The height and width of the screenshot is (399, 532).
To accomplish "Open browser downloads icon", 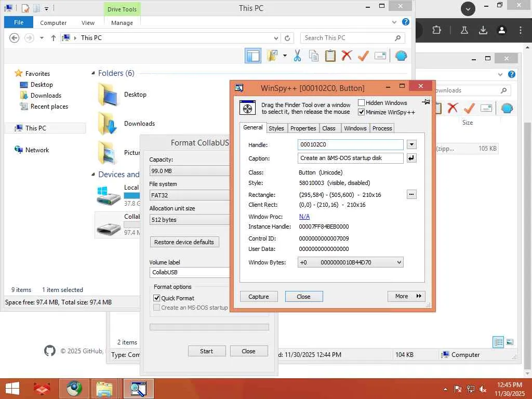I will 483,30.
